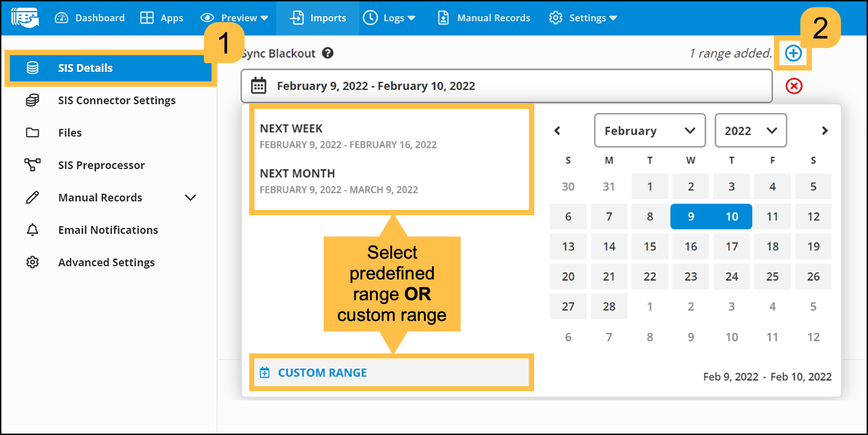Open SIS Preprocessor from sidebar
Screen dimensions: 868x435
(x=101, y=165)
